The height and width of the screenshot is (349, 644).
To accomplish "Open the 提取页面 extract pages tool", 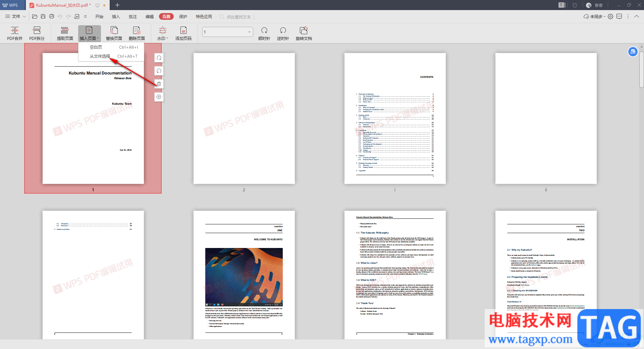I will pos(65,33).
